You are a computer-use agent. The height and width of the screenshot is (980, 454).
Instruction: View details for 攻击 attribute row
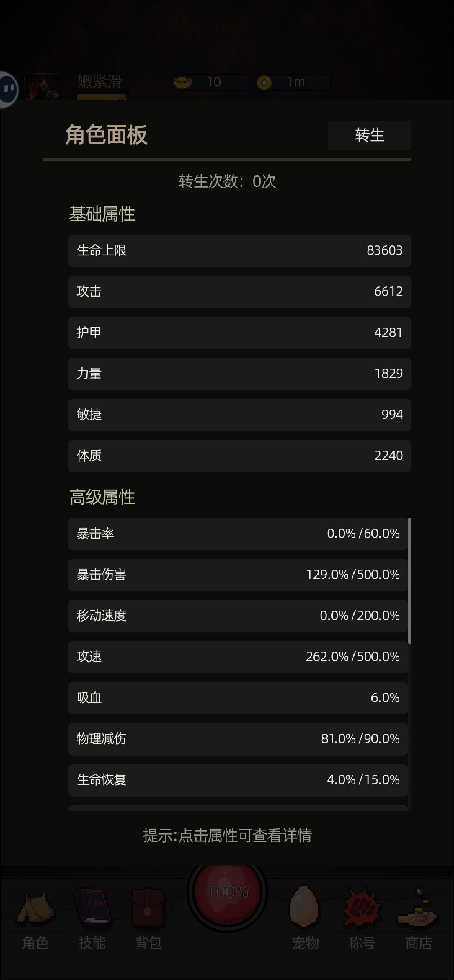point(239,292)
